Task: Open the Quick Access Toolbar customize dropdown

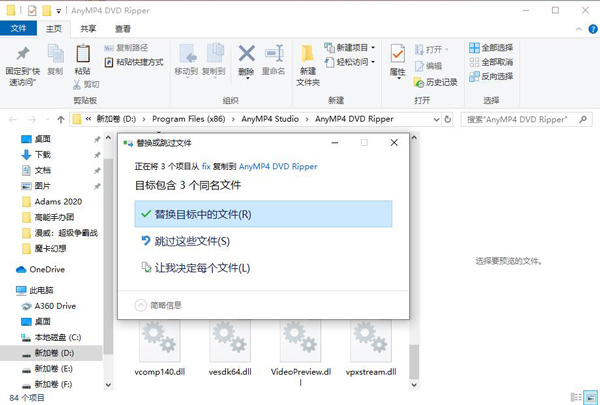Action: point(58,11)
